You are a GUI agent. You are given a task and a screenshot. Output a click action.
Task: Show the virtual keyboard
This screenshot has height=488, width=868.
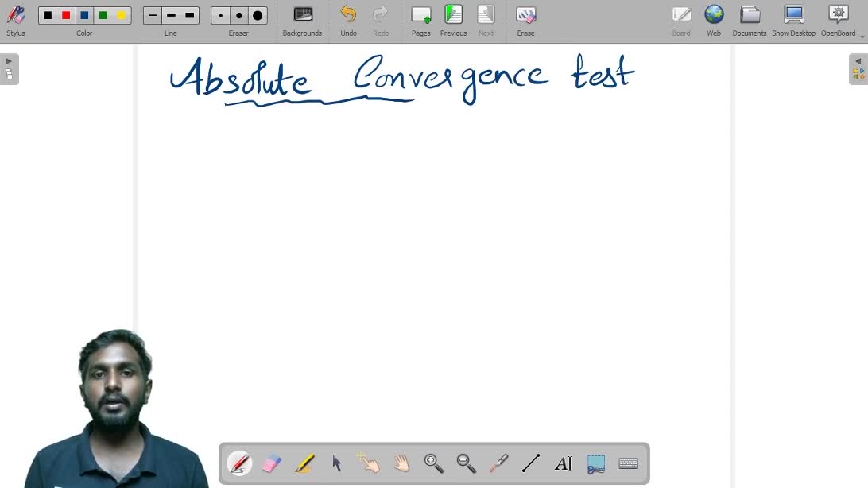[x=628, y=463]
